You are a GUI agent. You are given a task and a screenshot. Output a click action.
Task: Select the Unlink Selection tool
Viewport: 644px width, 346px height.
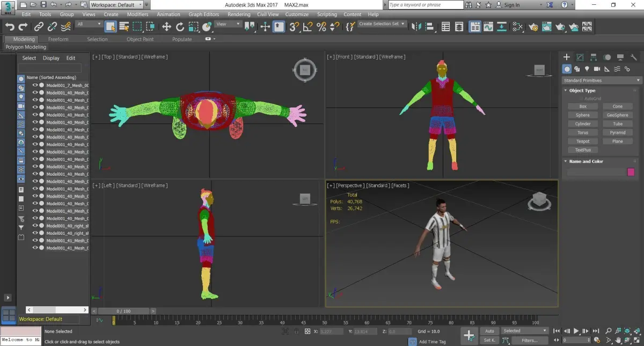coord(52,26)
